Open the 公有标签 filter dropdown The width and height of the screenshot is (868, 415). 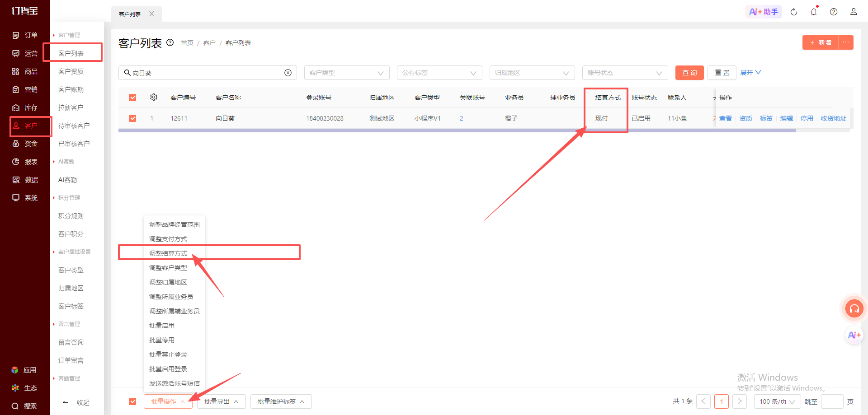pos(439,73)
